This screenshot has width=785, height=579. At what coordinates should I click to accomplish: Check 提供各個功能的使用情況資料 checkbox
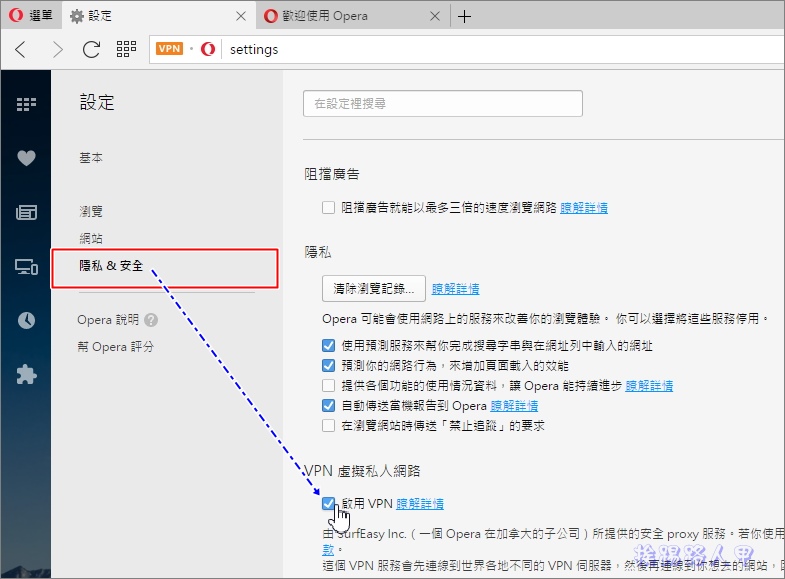coord(328,385)
